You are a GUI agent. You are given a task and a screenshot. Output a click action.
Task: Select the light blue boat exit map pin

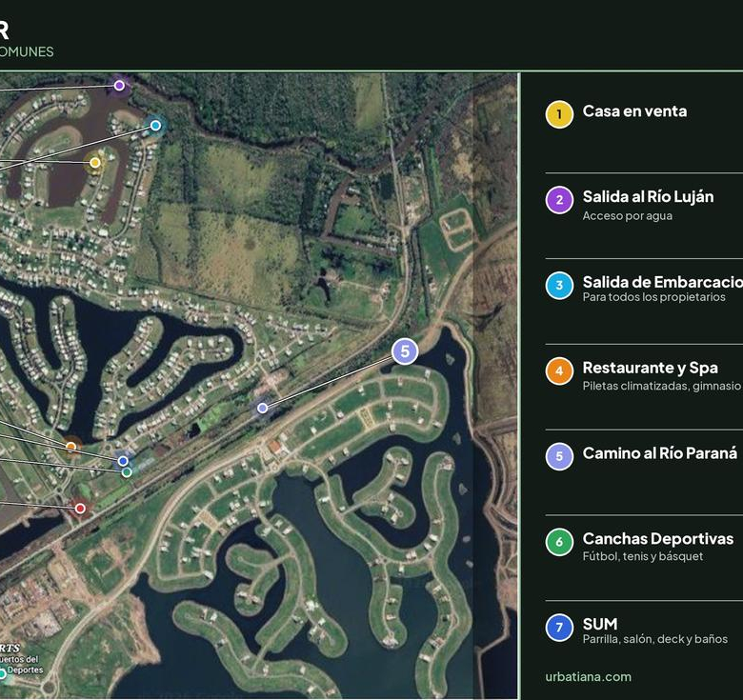click(x=155, y=126)
